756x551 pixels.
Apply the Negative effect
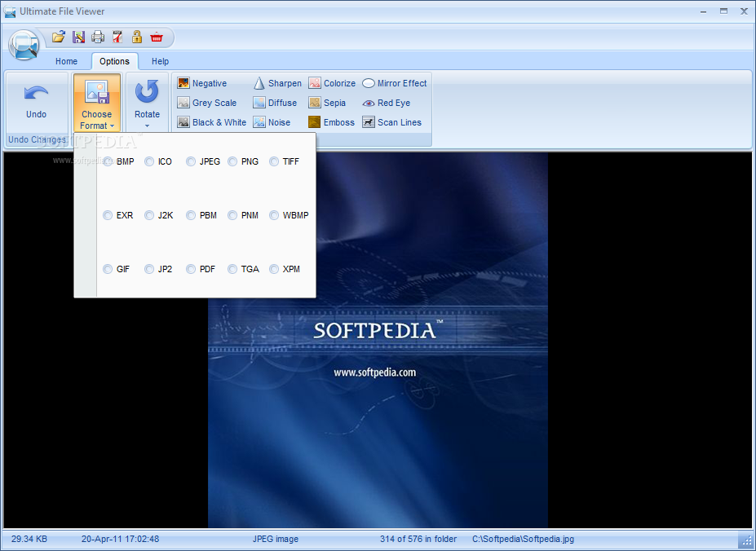(202, 83)
